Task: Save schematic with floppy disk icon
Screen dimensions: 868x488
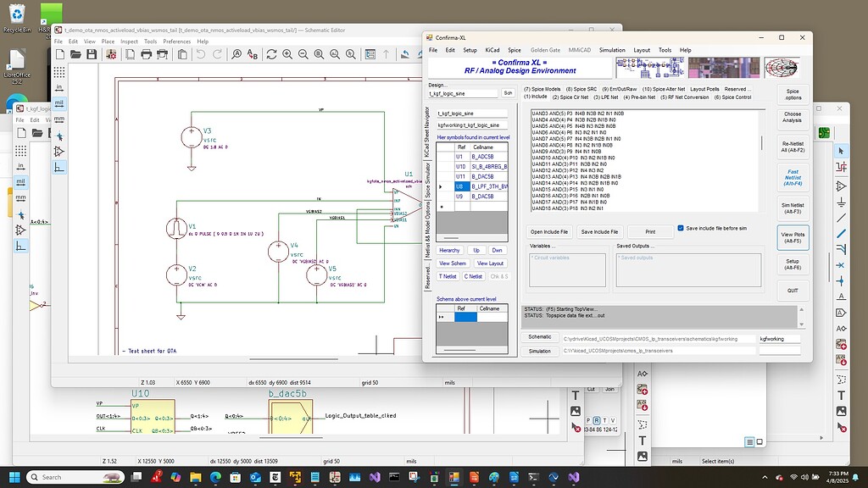Action: (x=92, y=54)
